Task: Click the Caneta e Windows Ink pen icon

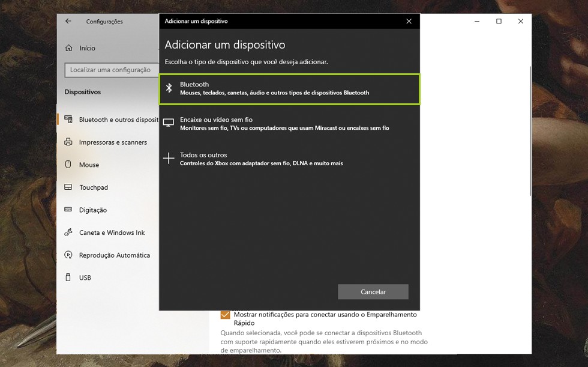Action: point(68,232)
